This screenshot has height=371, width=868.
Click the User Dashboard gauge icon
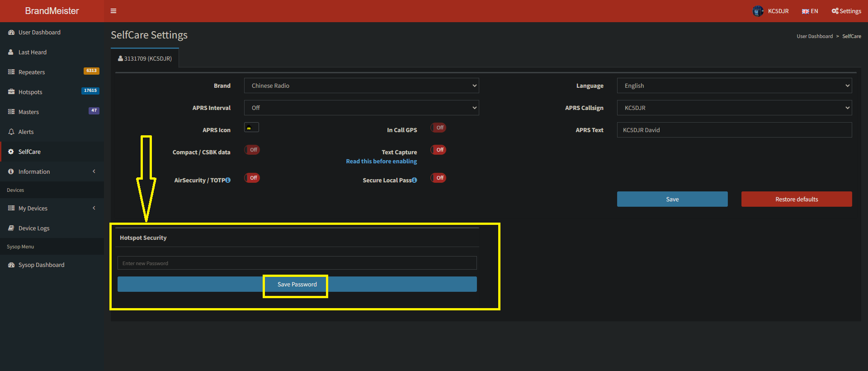coord(11,33)
